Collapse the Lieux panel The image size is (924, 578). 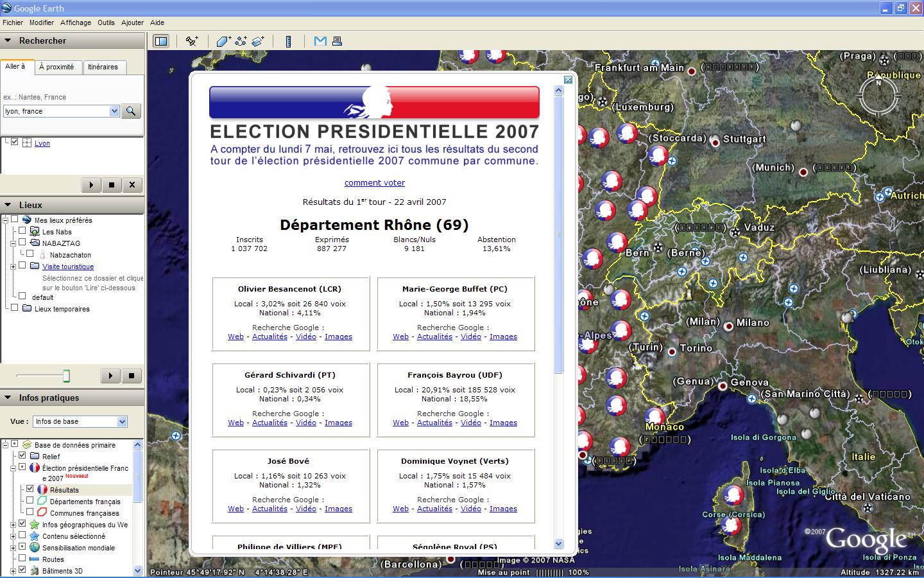click(8, 205)
